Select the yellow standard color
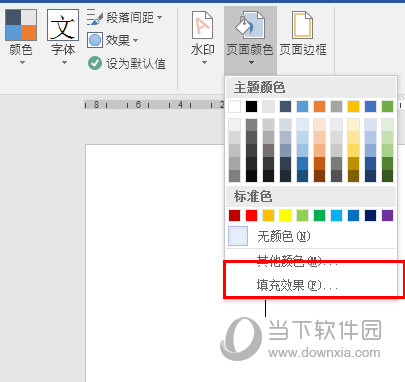The image size is (405, 382). pyautogui.click(x=286, y=215)
